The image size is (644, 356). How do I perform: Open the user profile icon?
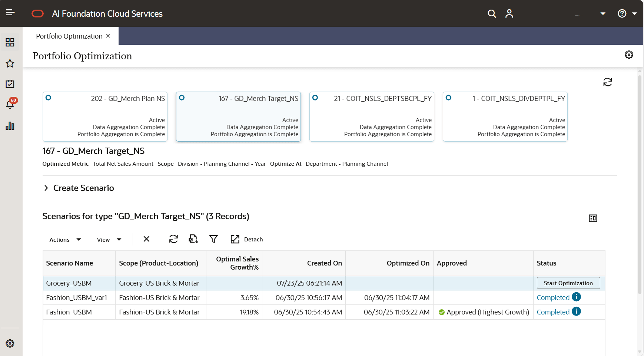509,14
